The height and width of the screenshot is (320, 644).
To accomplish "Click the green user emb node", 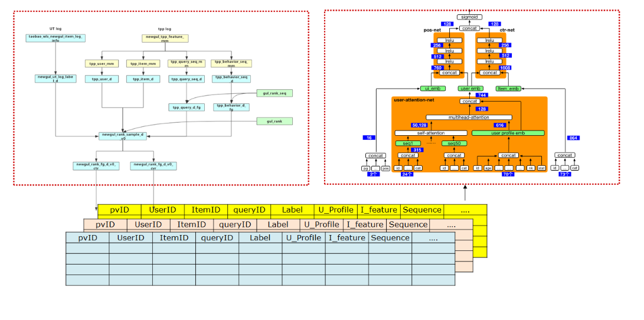I will tap(470, 89).
